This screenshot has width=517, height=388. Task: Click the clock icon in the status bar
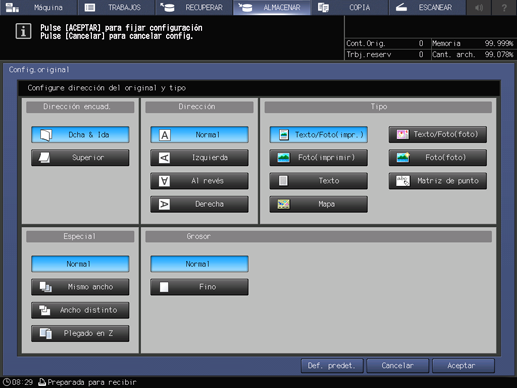click(7, 382)
